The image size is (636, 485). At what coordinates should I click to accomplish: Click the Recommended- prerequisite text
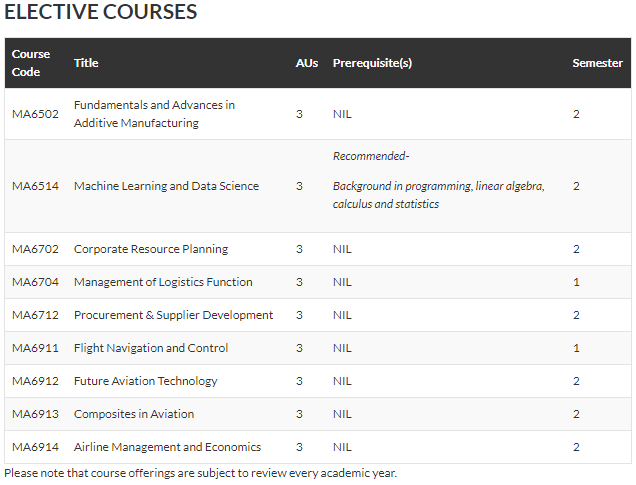[x=371, y=156]
